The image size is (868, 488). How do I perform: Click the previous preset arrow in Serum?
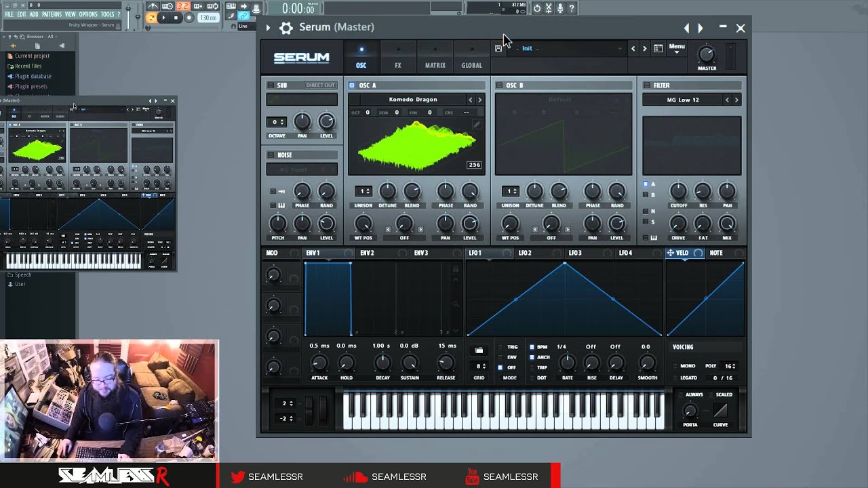pos(633,49)
